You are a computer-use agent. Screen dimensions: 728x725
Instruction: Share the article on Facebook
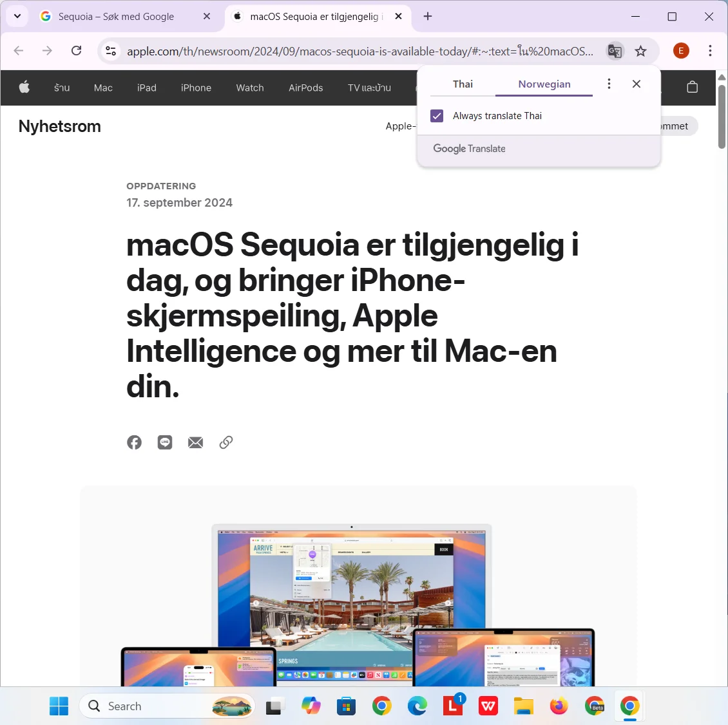(x=134, y=442)
